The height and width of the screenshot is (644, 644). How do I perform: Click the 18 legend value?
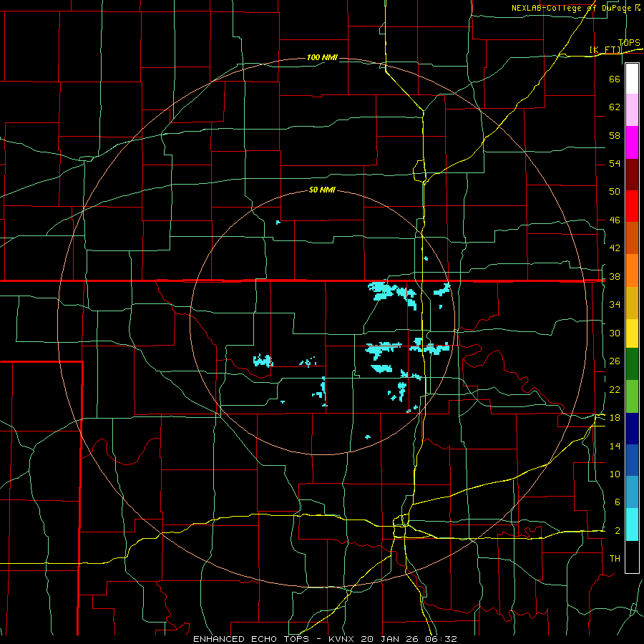(615, 418)
